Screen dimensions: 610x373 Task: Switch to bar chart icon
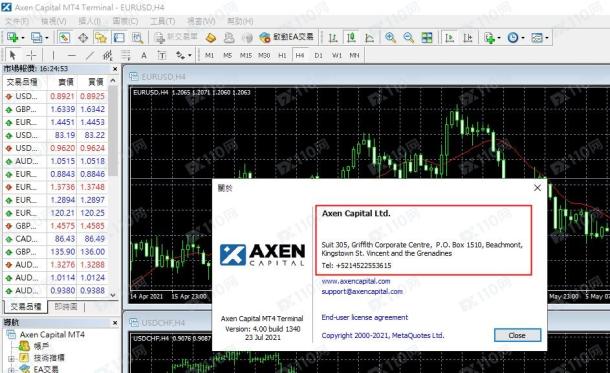coord(333,38)
